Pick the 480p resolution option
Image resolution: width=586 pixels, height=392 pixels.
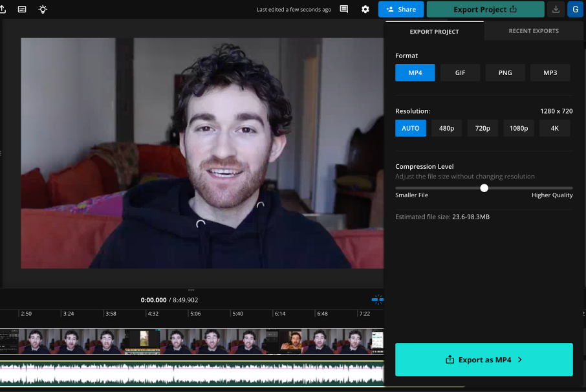coord(446,128)
